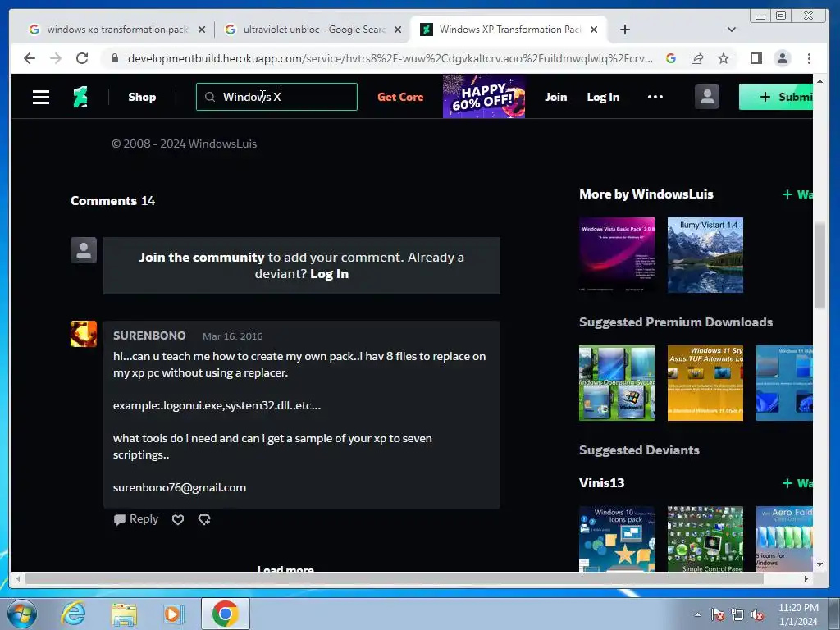Expand the tab search dropdown chevron

tap(731, 30)
